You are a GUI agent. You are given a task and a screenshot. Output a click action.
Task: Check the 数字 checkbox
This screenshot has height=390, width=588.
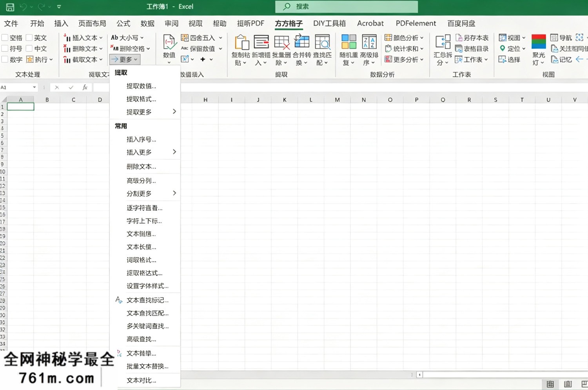point(5,60)
